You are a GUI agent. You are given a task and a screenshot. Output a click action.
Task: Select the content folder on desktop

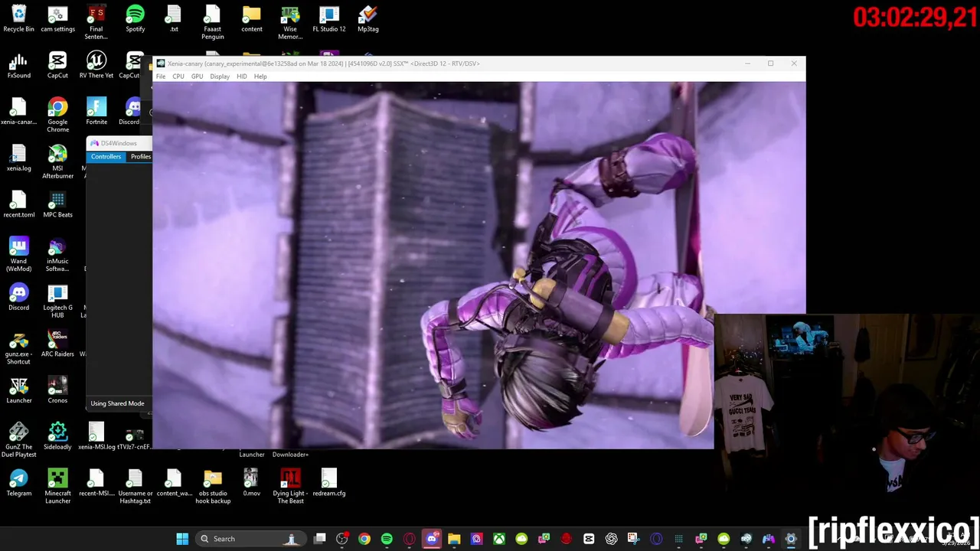point(251,20)
